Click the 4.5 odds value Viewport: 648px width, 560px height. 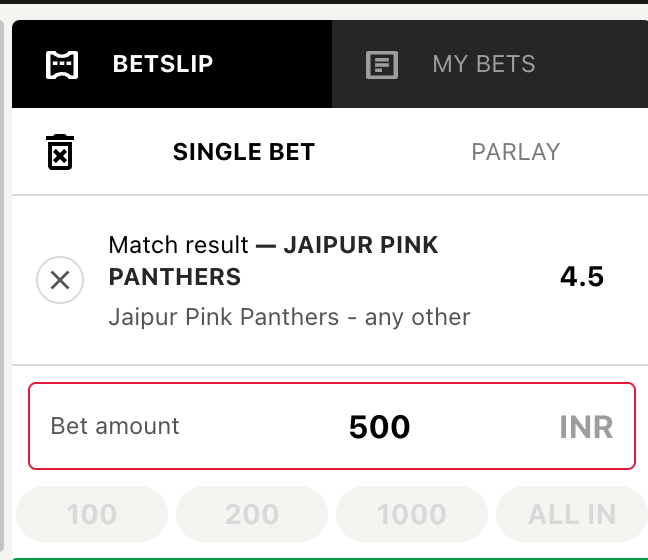point(582,276)
